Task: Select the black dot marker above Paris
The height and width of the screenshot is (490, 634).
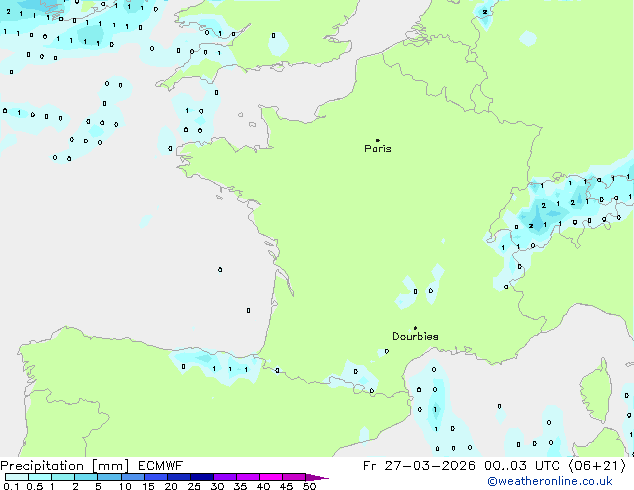Action: 378,140
